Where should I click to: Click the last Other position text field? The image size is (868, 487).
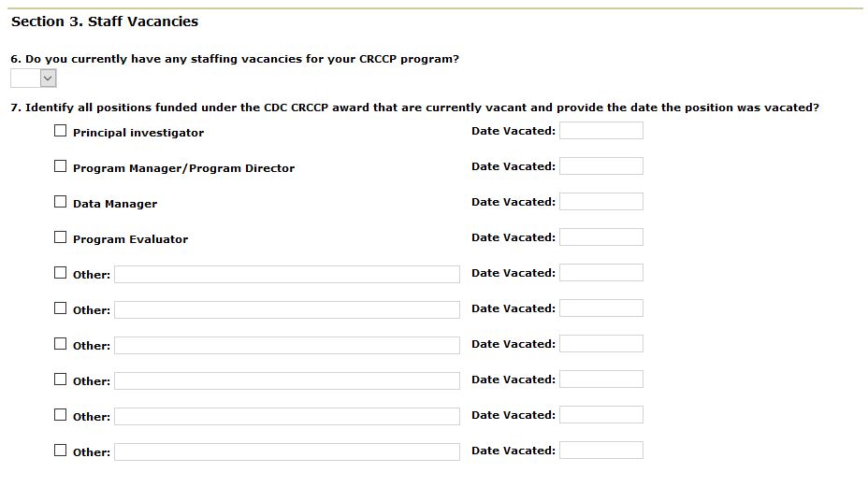pos(286,451)
